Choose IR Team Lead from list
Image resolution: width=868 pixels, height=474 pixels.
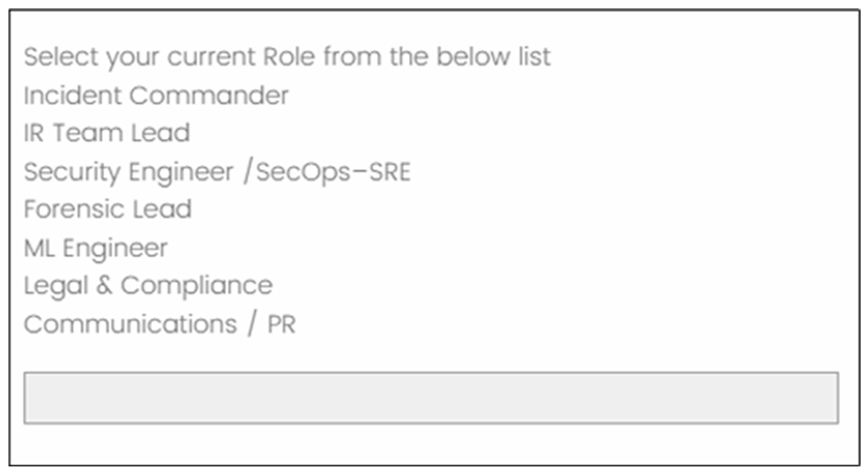(107, 133)
